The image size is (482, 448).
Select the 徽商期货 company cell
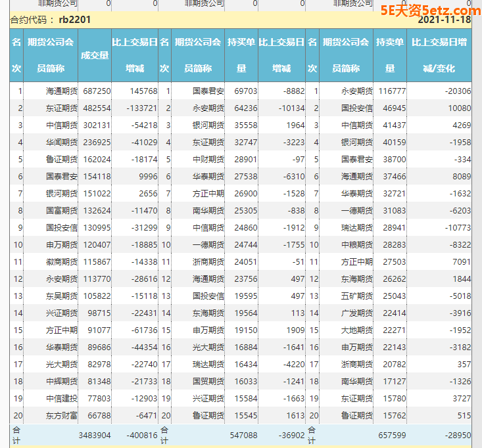(x=63, y=261)
